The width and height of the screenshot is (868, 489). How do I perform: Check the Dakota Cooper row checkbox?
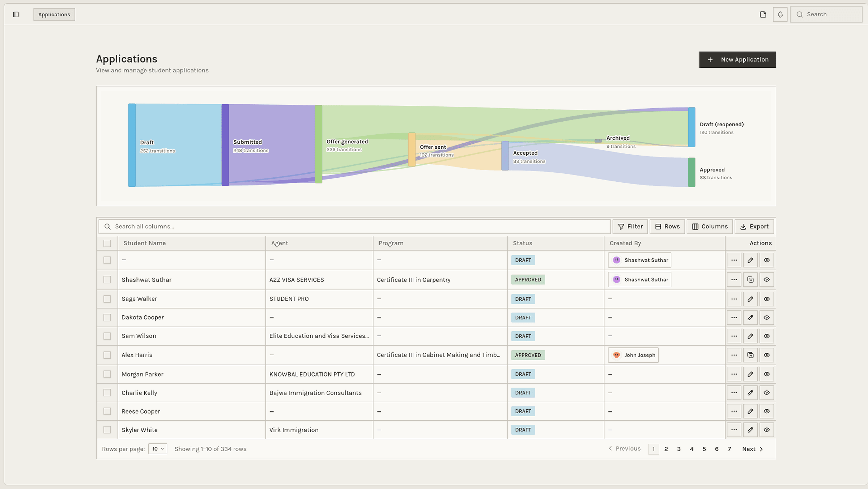pos(107,317)
